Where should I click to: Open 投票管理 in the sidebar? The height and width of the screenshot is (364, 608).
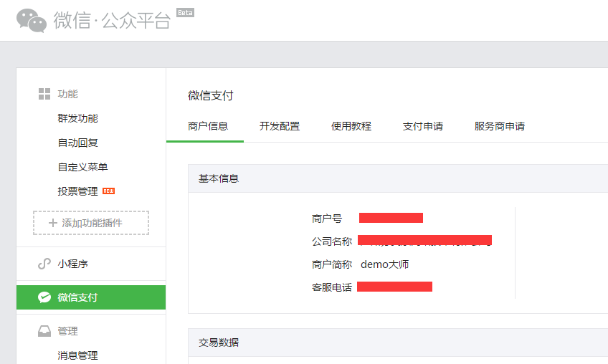click(77, 191)
